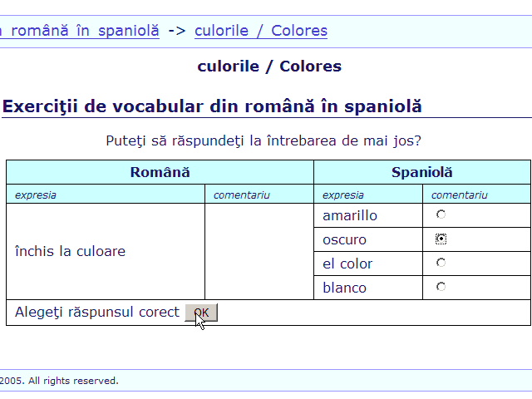The width and height of the screenshot is (532, 399).
Task: Choose the el color radio button
Action: [441, 263]
